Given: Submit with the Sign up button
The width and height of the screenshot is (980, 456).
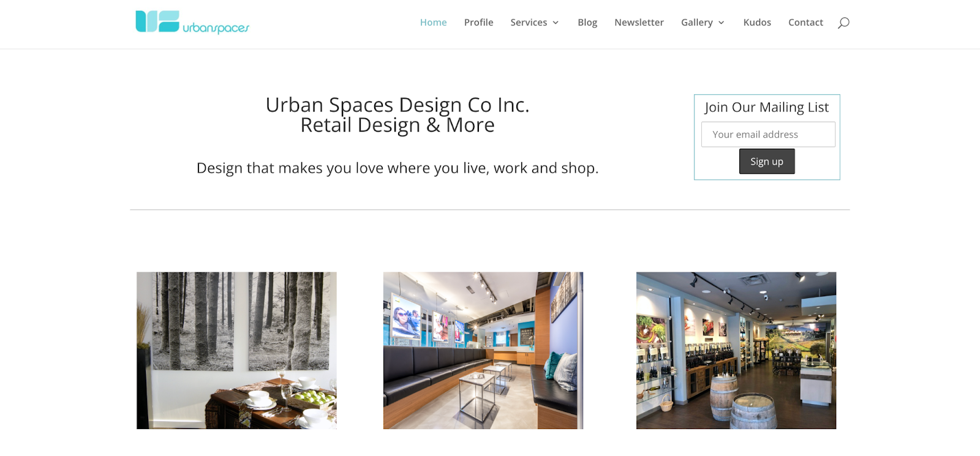Looking at the screenshot, I should pyautogui.click(x=767, y=162).
